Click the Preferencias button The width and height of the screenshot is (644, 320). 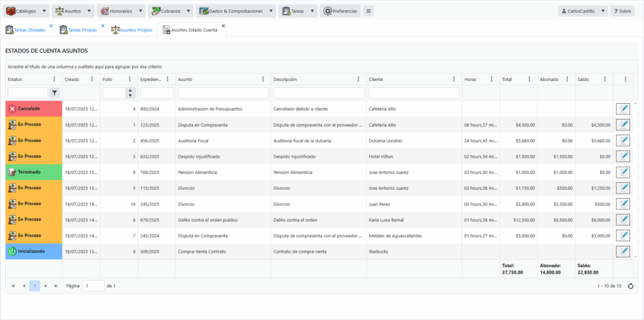(x=340, y=11)
